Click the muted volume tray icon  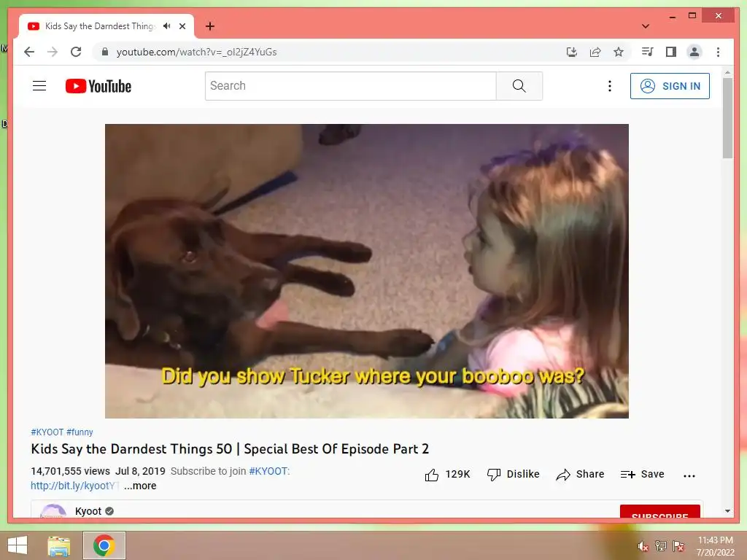click(643, 546)
